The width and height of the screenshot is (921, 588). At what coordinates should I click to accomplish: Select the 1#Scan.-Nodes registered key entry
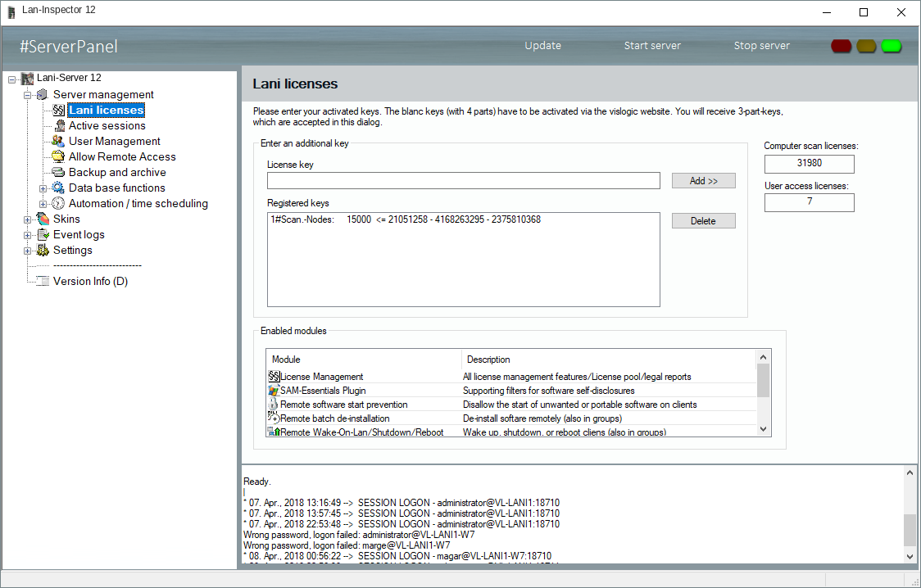point(406,219)
